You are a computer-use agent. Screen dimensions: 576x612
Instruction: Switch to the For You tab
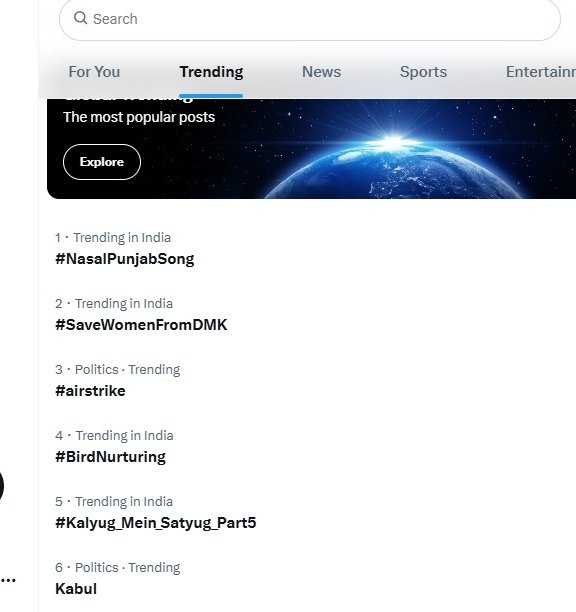tap(94, 72)
